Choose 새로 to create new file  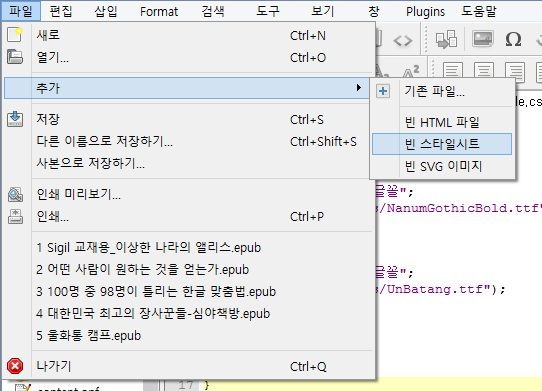(x=189, y=35)
